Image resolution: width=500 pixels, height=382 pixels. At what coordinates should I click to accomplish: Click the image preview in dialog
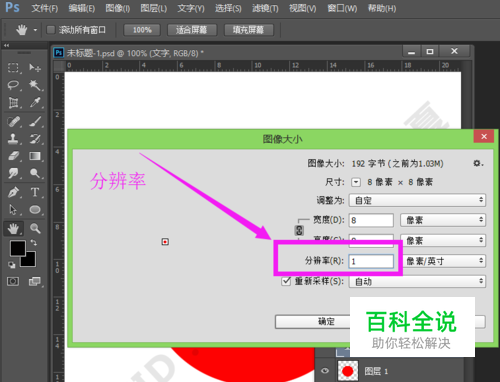click(x=165, y=242)
